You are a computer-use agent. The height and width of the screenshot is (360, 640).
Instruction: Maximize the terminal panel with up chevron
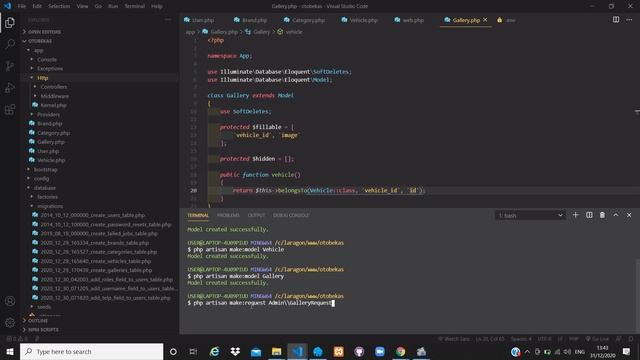(x=616, y=215)
